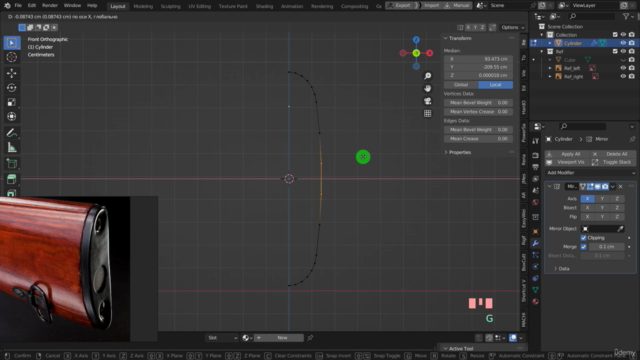Viewport: 640px width, 360px height.
Task: Open the Add Modifier dropdown
Action: 591,173
